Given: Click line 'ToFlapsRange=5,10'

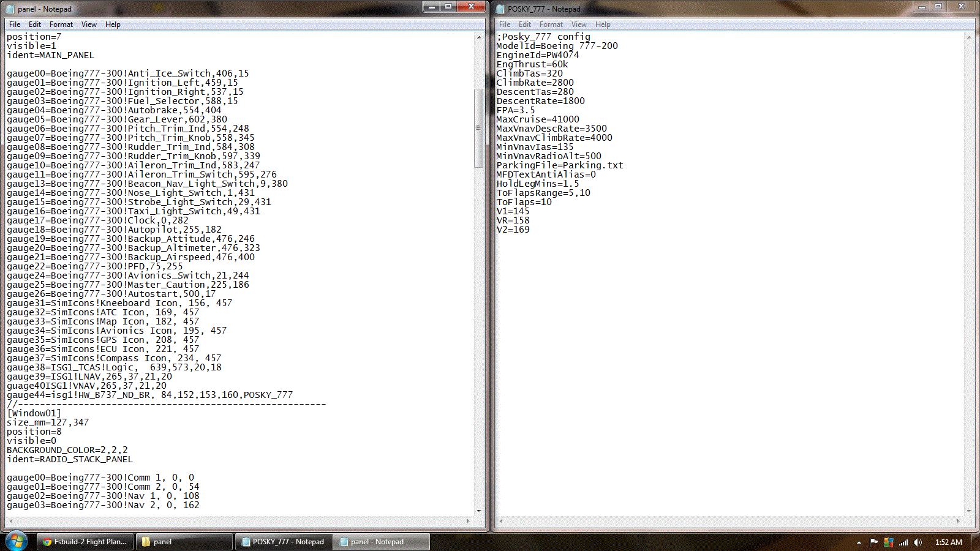Looking at the screenshot, I should point(543,193).
